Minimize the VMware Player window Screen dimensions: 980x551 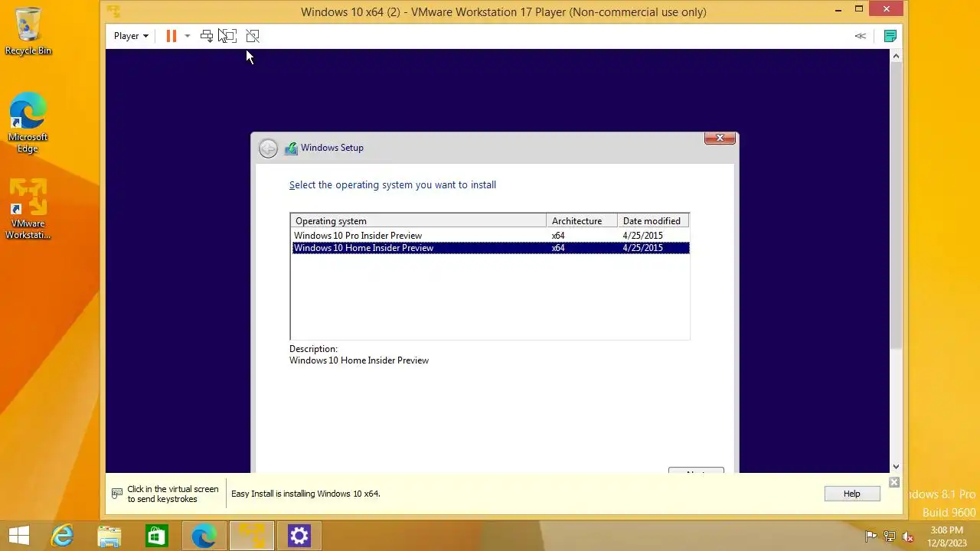[840, 10]
